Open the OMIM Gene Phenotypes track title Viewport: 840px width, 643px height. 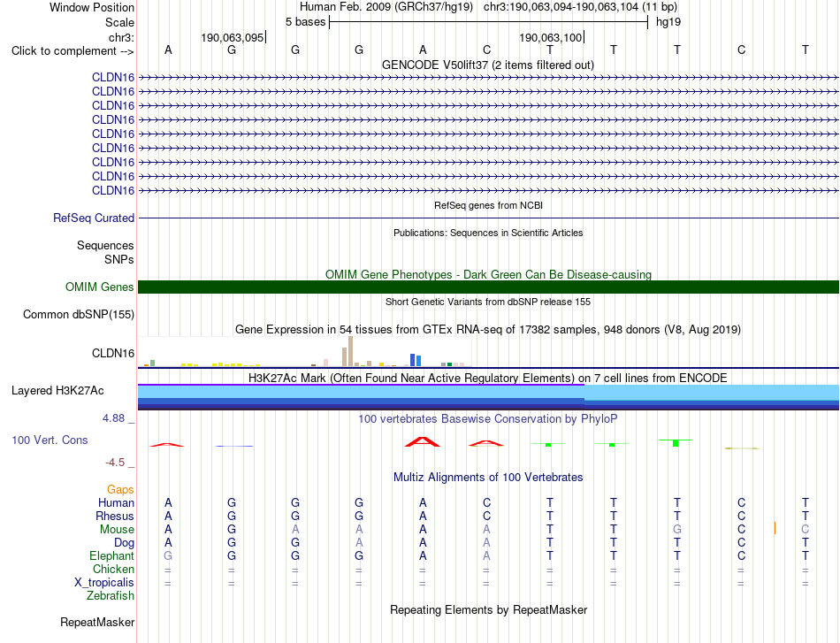pos(488,274)
